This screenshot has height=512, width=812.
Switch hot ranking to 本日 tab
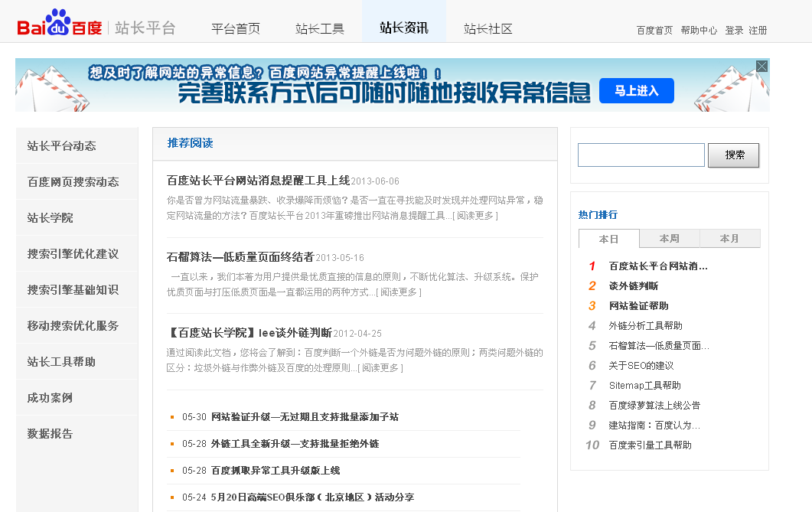click(x=609, y=240)
